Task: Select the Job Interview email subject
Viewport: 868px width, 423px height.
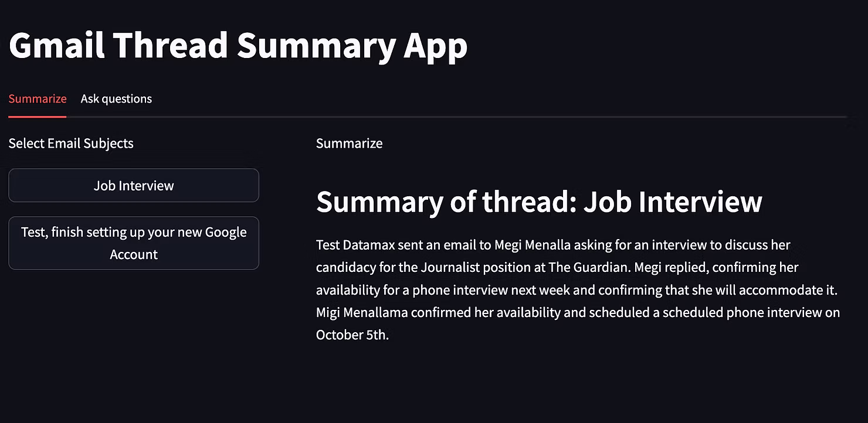Action: 133,185
